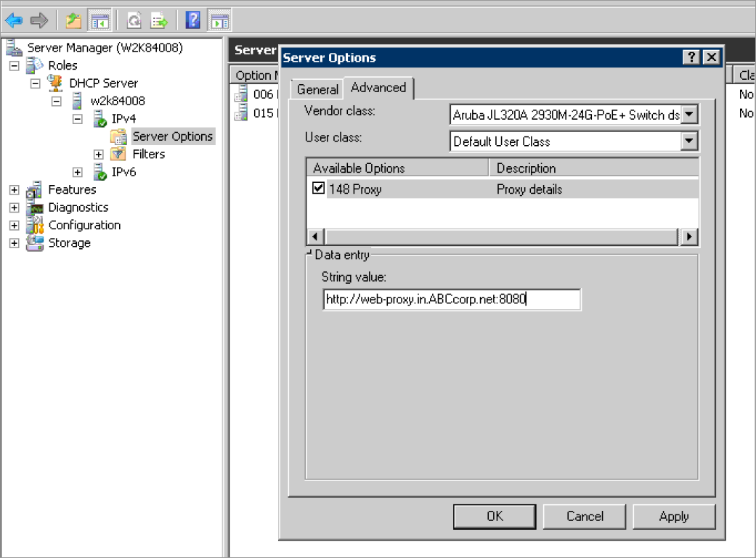Expand the Storage tree node
This screenshot has width=756, height=558.
[x=15, y=243]
